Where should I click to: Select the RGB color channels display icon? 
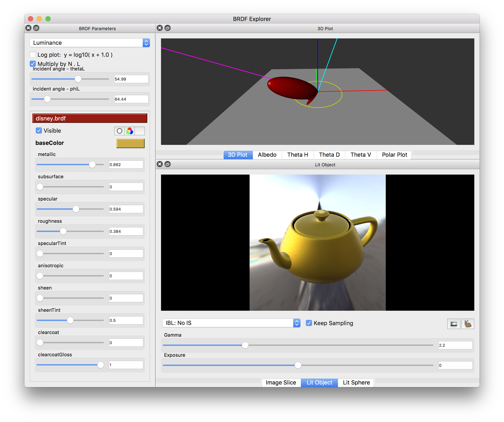pos(130,131)
